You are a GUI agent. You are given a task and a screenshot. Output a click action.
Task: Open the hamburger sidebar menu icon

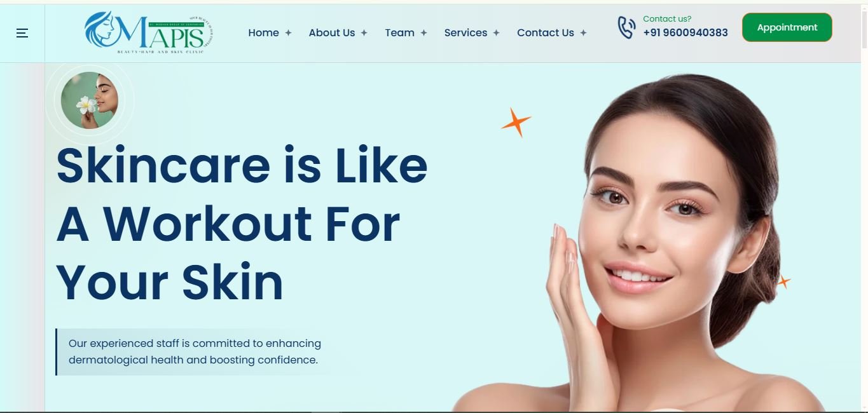tap(22, 33)
